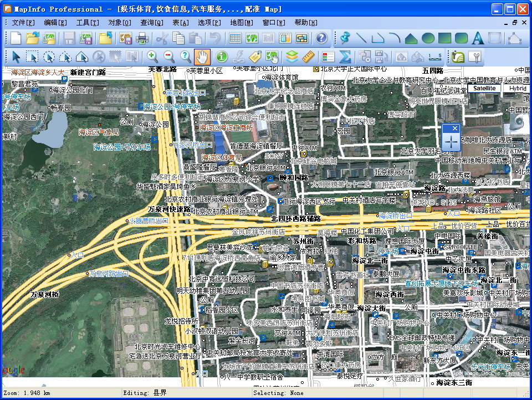532x400 pixels.
Task: Open a table with the folder icon
Action: (33, 38)
